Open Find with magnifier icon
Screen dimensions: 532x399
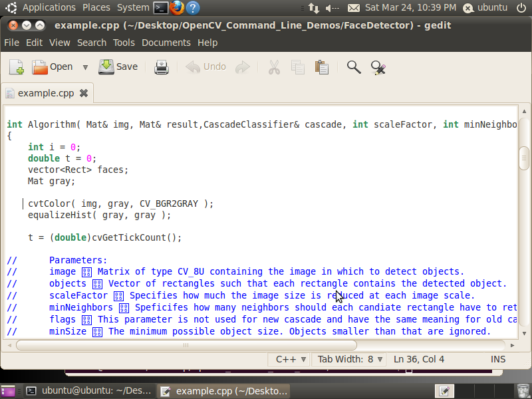[x=354, y=67]
